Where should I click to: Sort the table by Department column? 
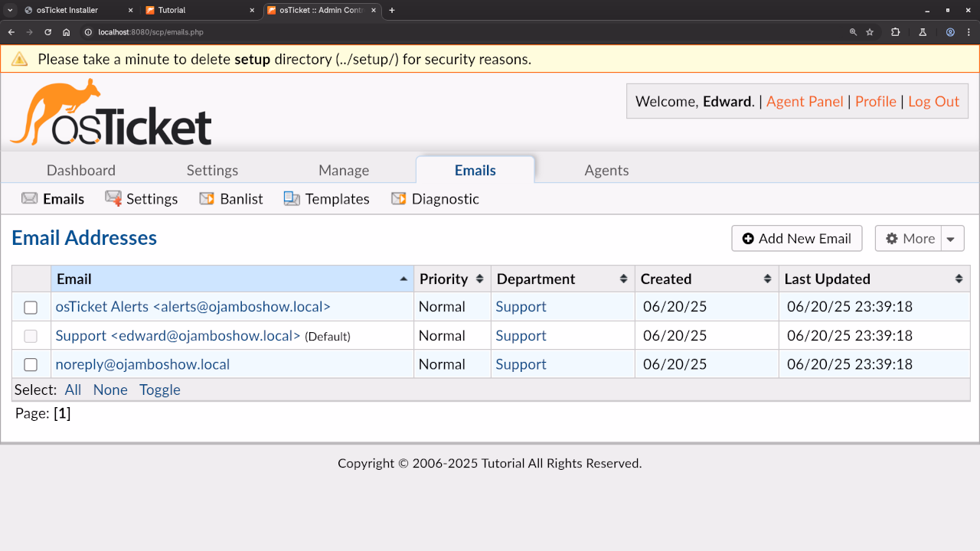tap(563, 279)
